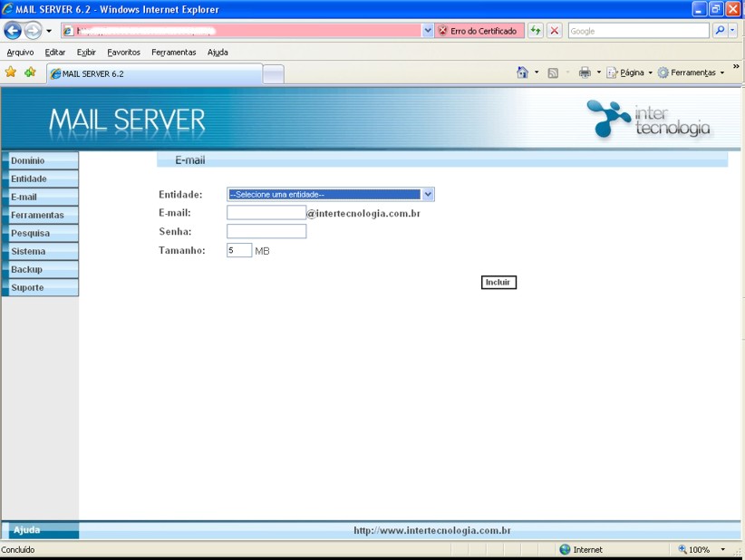Screen dimensions: 745x560
Task: Click the browser Forward arrow button
Action: 33,31
